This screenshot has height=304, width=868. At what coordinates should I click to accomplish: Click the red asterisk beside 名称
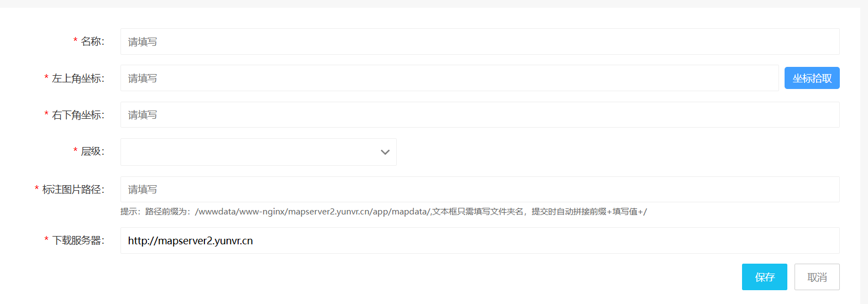coord(75,40)
